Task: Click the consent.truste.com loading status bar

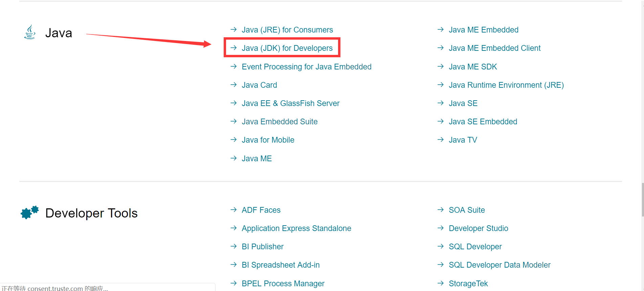Action: pyautogui.click(x=108, y=288)
